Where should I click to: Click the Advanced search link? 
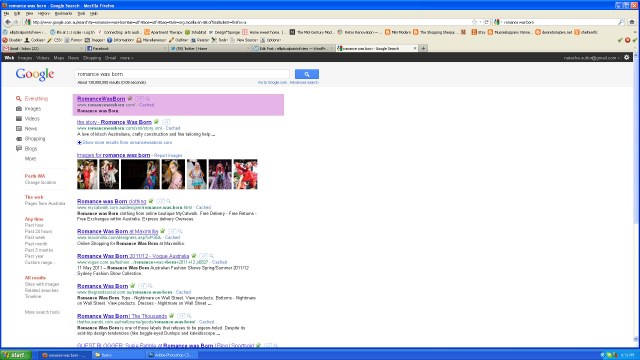(x=304, y=82)
